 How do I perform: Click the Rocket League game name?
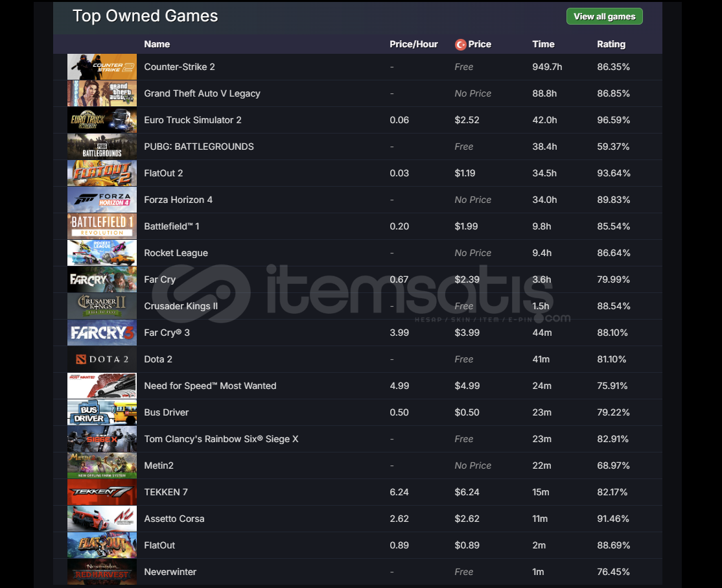tap(176, 253)
